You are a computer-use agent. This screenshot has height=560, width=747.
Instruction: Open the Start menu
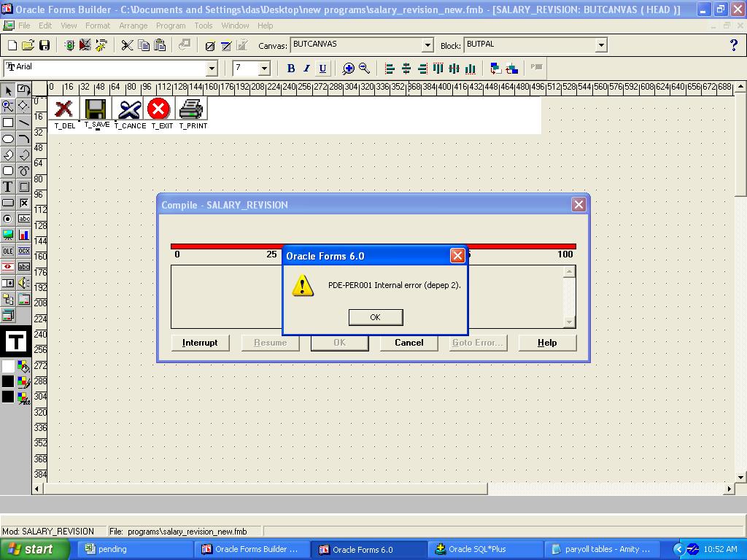click(x=34, y=550)
